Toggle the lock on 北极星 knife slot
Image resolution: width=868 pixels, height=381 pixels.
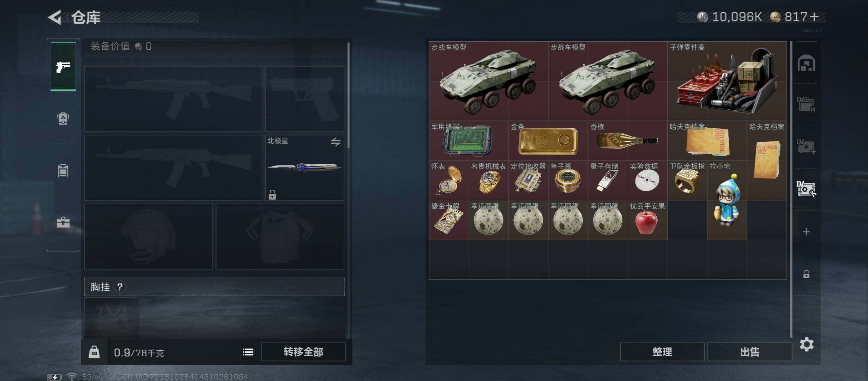(x=272, y=195)
